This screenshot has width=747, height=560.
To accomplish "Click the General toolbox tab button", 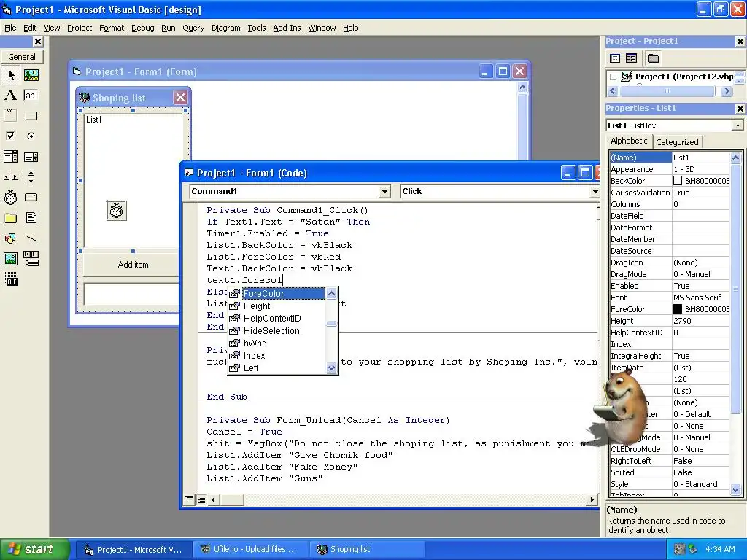I will (x=22, y=57).
